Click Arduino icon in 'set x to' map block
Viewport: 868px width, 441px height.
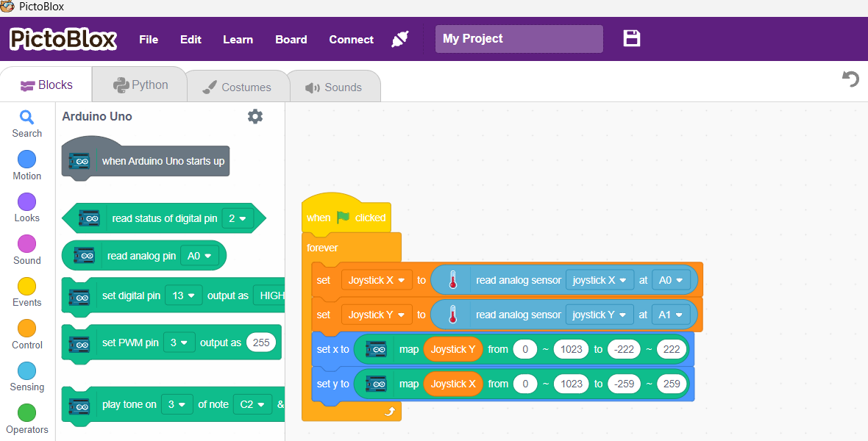(x=377, y=350)
